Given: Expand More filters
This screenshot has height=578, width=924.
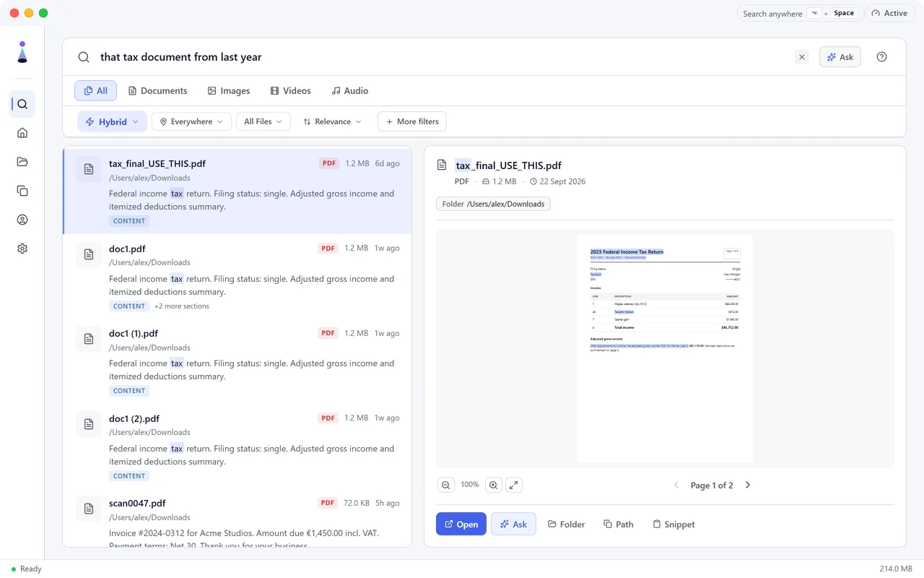Looking at the screenshot, I should click(x=412, y=121).
